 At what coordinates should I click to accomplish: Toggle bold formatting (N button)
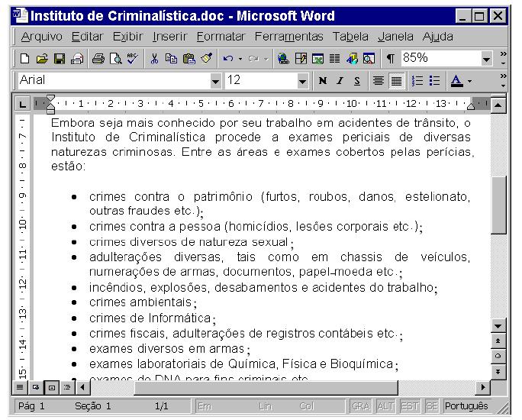click(x=323, y=81)
